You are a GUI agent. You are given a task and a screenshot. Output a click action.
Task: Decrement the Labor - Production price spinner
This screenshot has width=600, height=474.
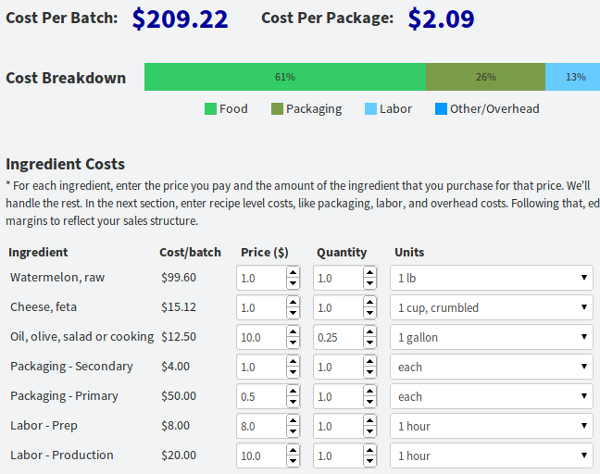click(292, 462)
